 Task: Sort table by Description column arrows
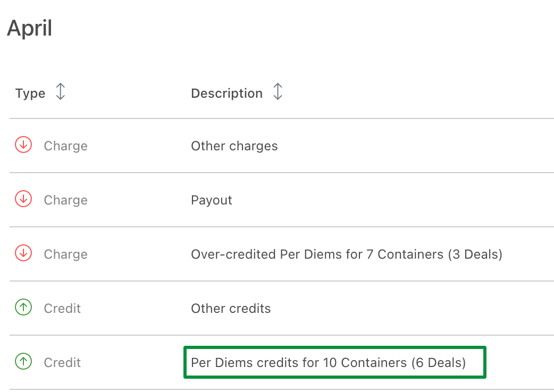(x=278, y=92)
